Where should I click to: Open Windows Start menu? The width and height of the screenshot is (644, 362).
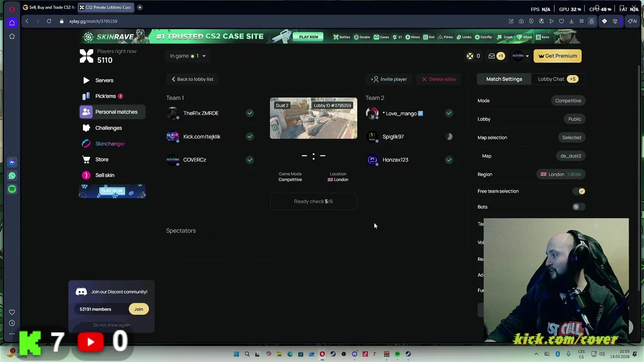(236, 354)
